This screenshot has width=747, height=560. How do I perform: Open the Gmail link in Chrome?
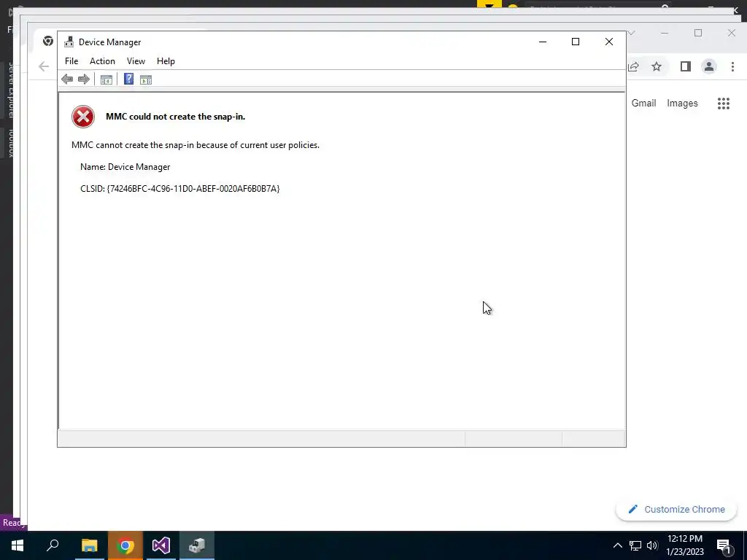(x=643, y=104)
